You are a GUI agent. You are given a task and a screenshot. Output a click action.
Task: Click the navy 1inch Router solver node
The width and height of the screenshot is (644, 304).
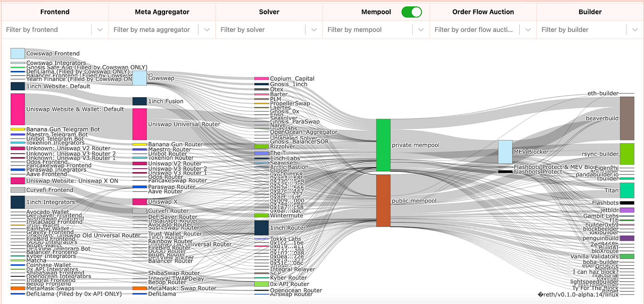[x=261, y=228]
